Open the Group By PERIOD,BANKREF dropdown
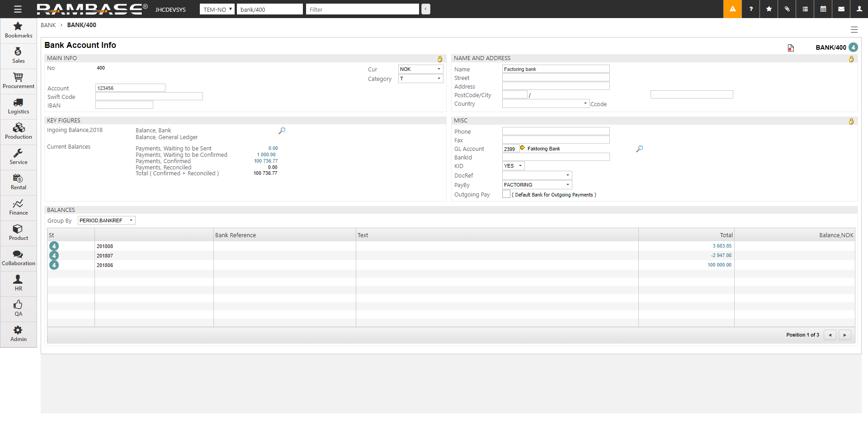This screenshot has height=426, width=868. tap(106, 220)
